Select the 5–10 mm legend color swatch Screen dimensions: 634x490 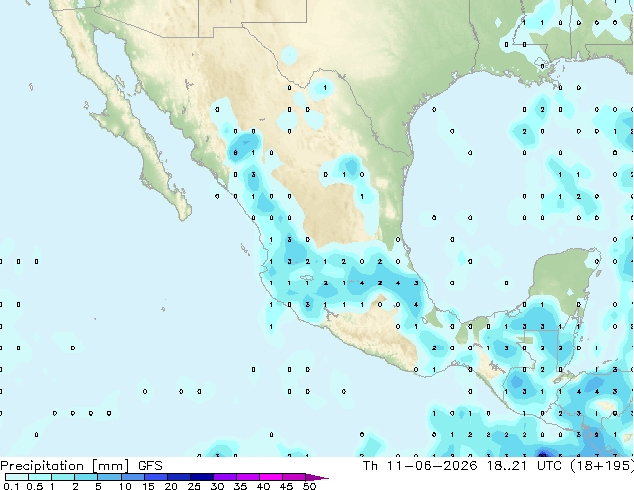pos(109,477)
